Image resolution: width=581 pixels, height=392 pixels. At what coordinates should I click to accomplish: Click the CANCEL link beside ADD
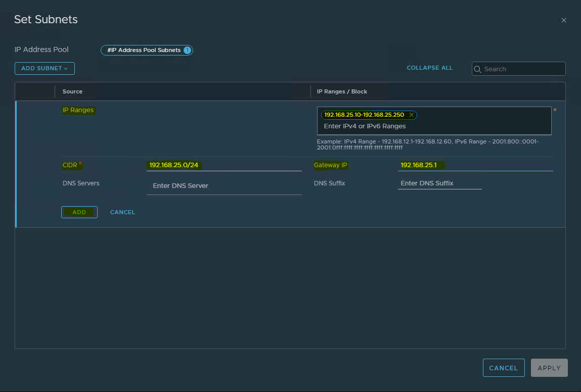coord(122,212)
